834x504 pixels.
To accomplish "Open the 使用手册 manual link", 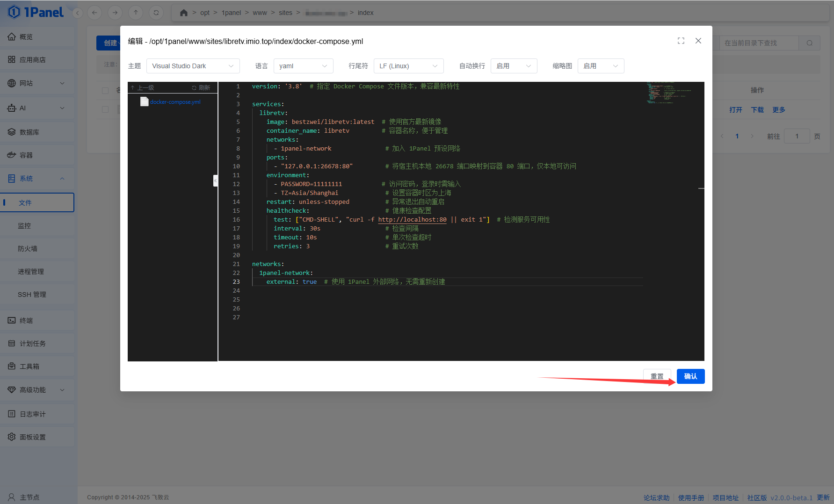I will (x=691, y=498).
